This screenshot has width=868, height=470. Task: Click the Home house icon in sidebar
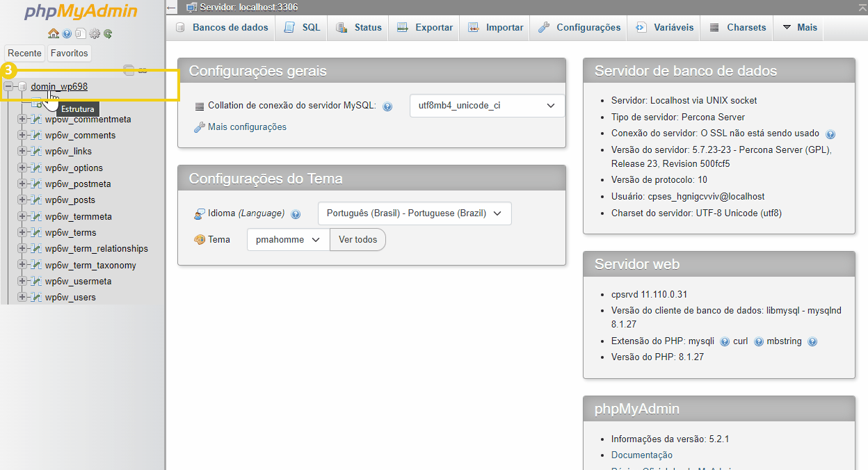(54, 33)
